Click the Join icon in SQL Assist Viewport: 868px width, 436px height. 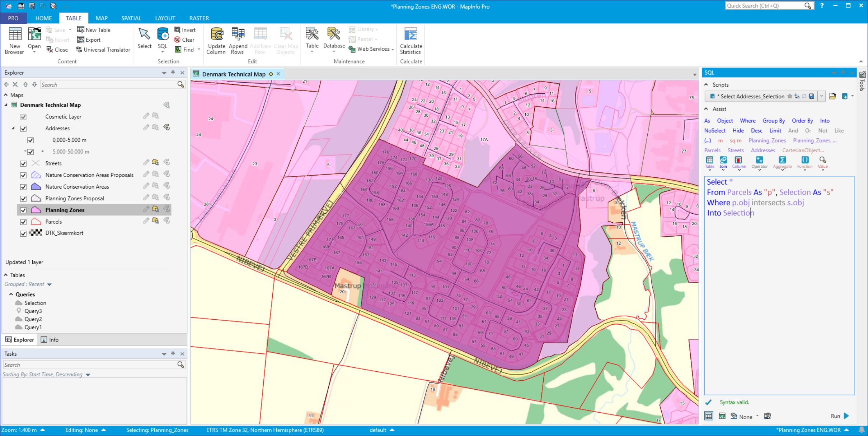tap(723, 160)
